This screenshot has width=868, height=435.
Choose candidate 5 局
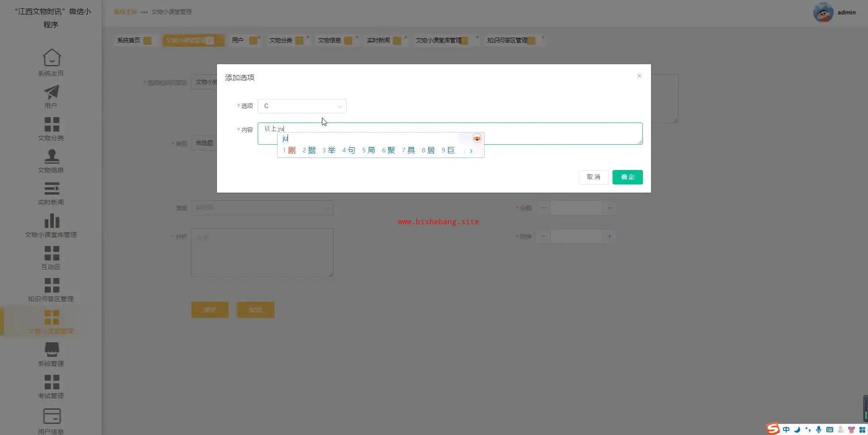(369, 151)
